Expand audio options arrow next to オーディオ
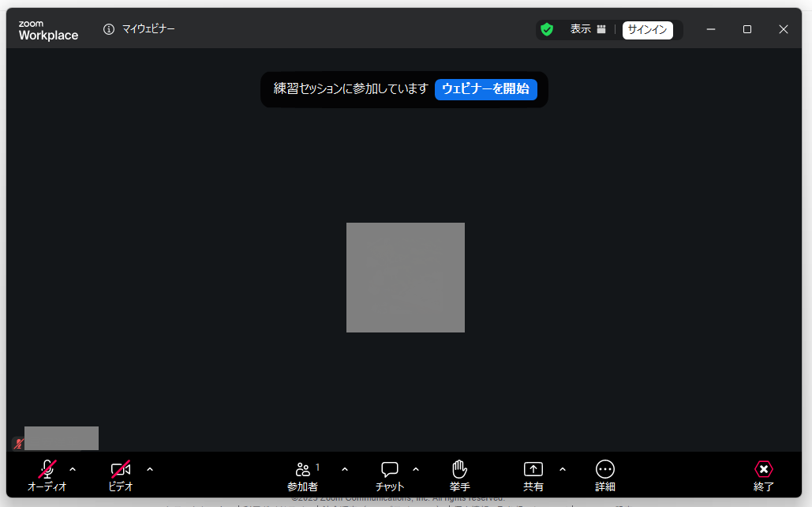This screenshot has height=507, width=812. tap(73, 469)
